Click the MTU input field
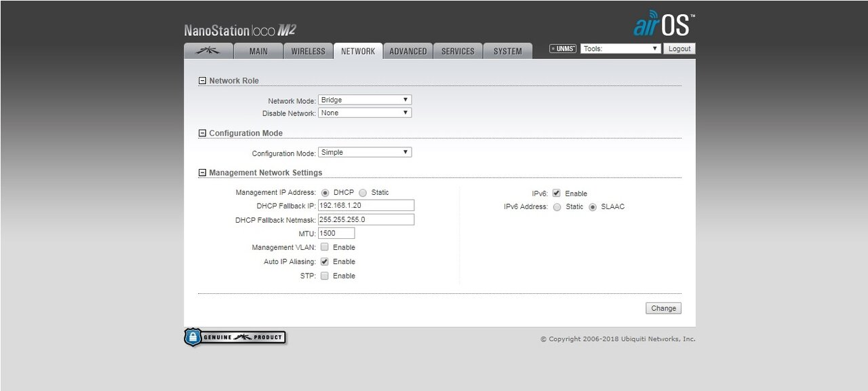The image size is (868, 391). (336, 233)
